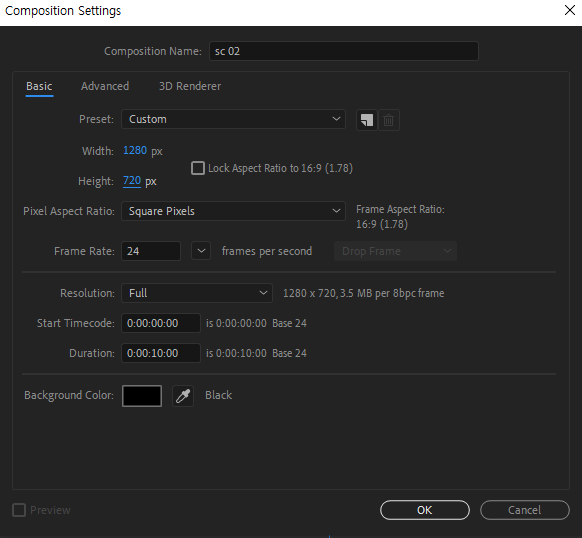The image size is (582, 538).
Task: Open the Drop Frame dropdown
Action: 395,251
